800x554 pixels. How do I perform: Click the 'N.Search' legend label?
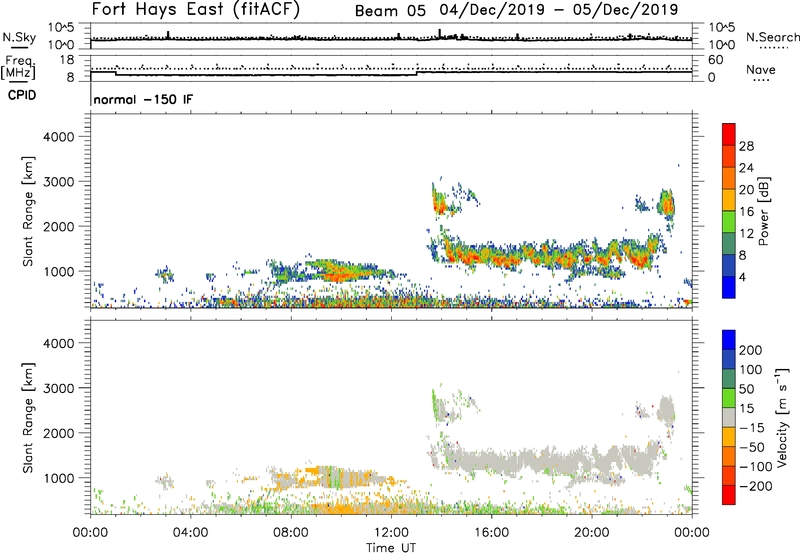[773, 37]
